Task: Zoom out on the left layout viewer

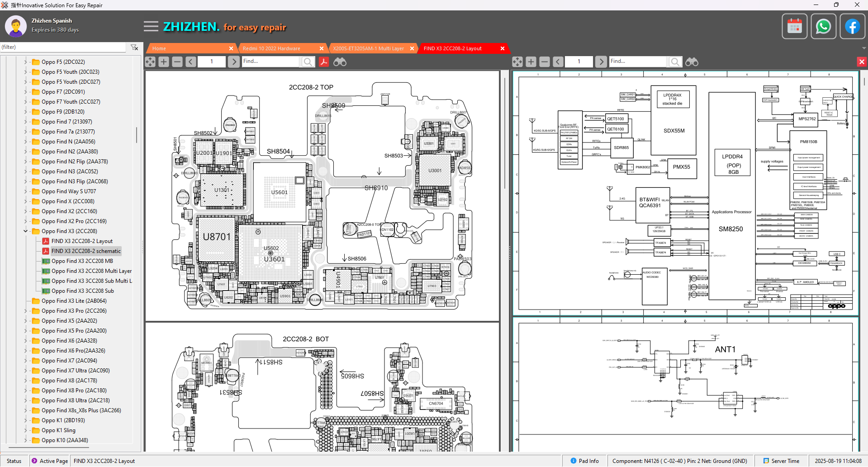Action: (x=177, y=62)
